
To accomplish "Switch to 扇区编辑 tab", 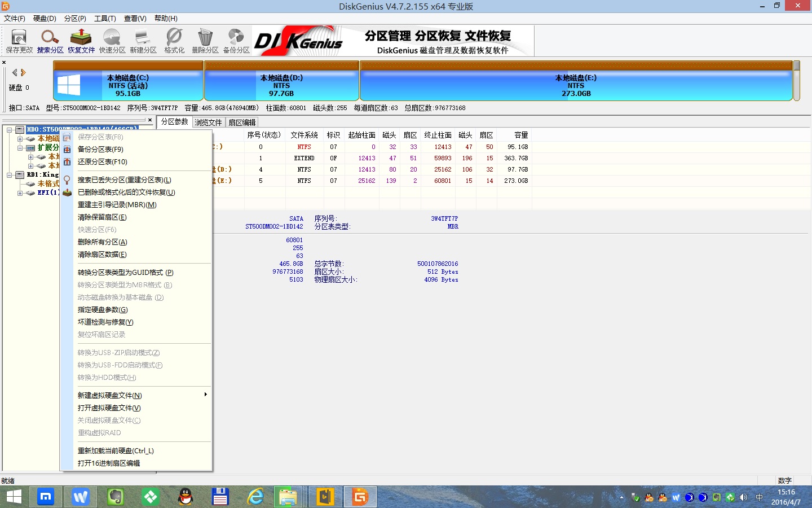I will [242, 122].
